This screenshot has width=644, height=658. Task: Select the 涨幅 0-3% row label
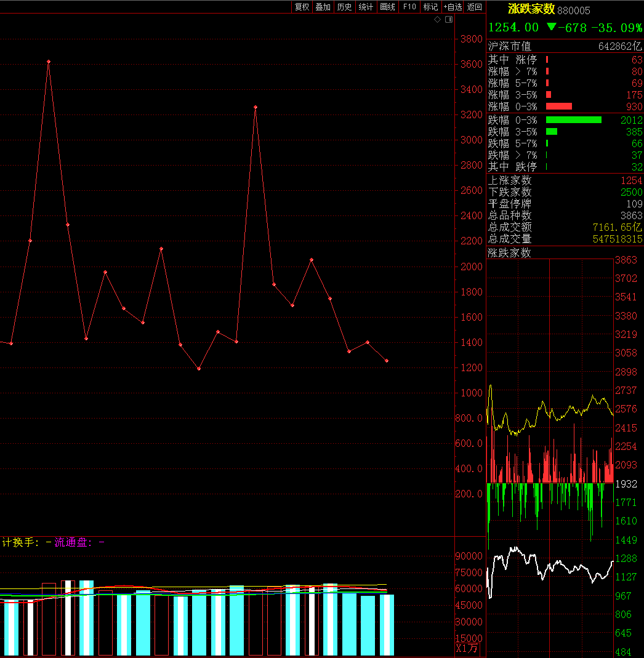click(513, 106)
